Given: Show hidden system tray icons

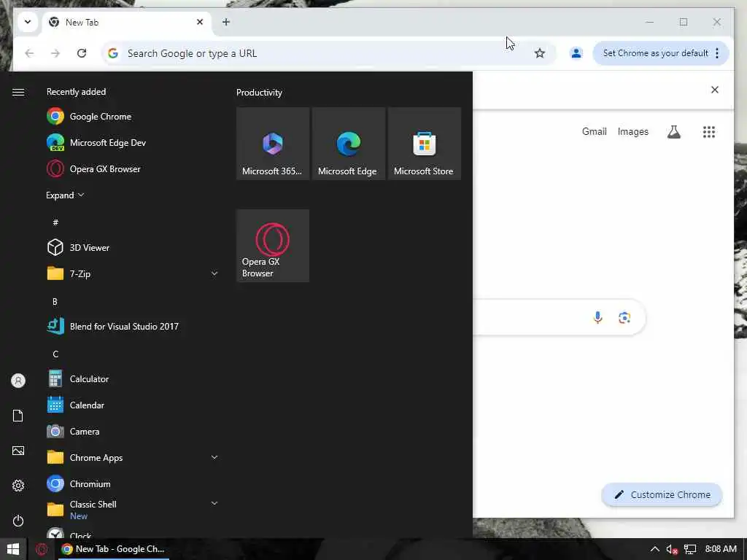Looking at the screenshot, I should [x=655, y=549].
